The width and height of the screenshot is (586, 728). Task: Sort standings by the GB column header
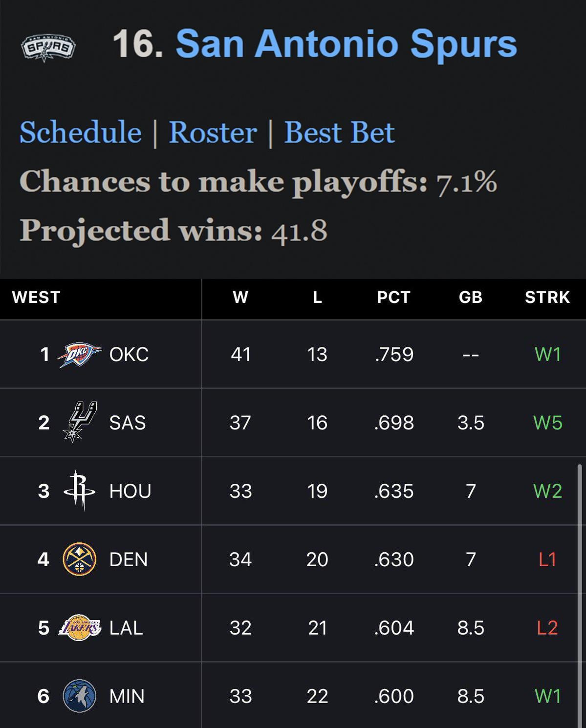point(471,297)
